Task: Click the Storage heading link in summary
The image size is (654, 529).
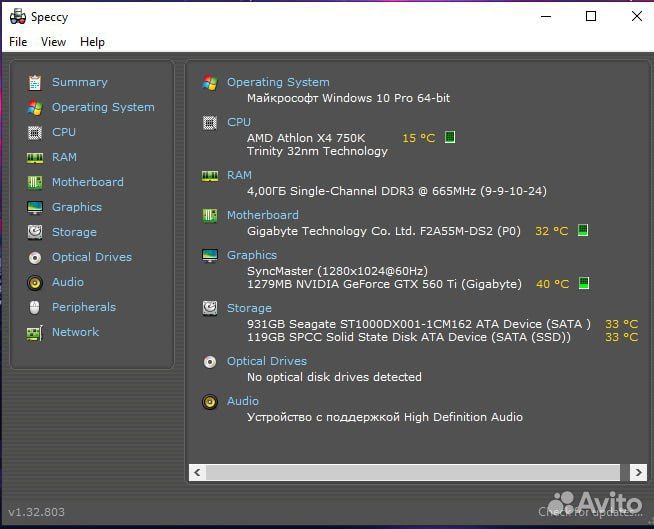Action: point(249,308)
